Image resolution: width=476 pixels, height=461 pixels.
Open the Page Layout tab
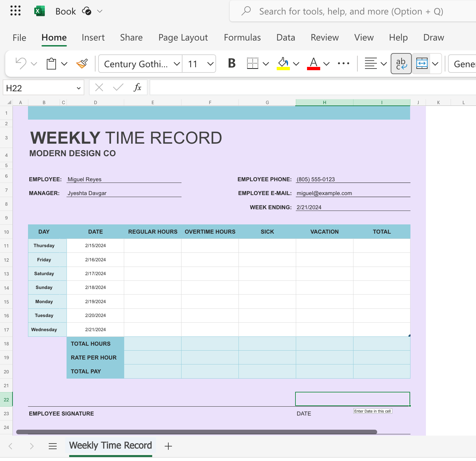183,38
